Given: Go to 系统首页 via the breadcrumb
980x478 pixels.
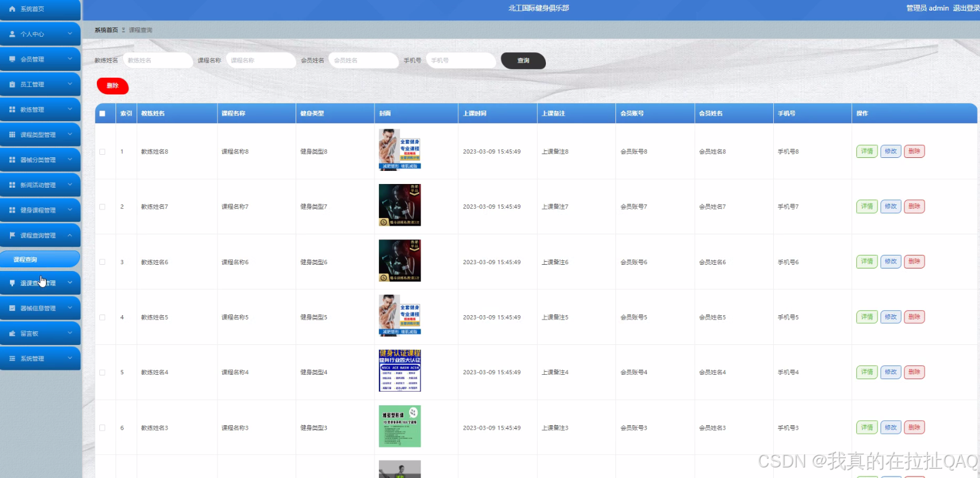Looking at the screenshot, I should coord(106,30).
